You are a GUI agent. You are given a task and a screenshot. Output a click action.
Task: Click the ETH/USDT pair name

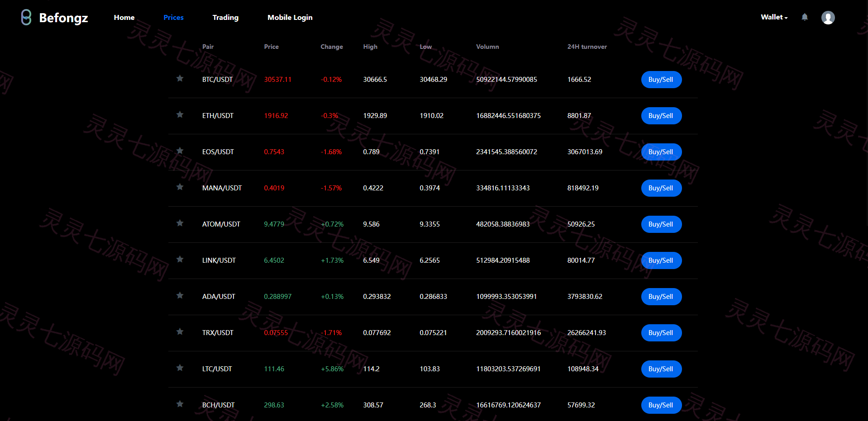tap(218, 116)
